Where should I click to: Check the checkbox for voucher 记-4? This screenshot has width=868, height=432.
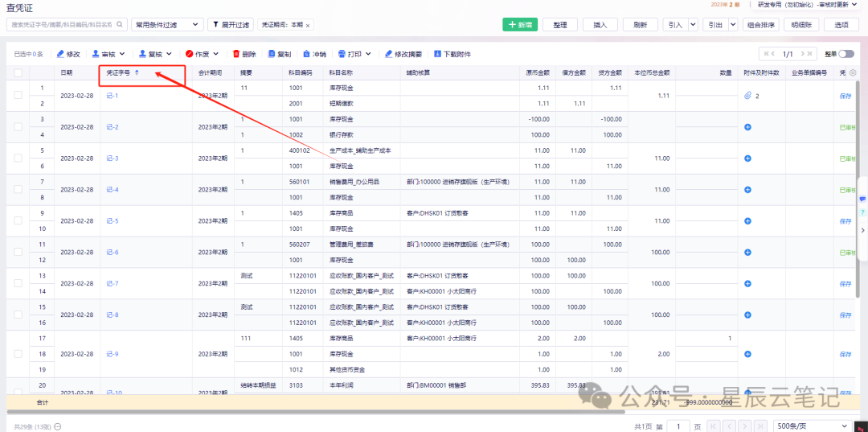tap(18, 189)
